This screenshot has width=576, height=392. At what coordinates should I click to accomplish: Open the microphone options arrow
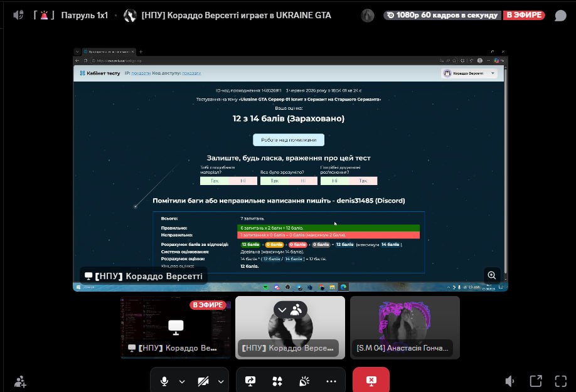pyautogui.click(x=182, y=381)
